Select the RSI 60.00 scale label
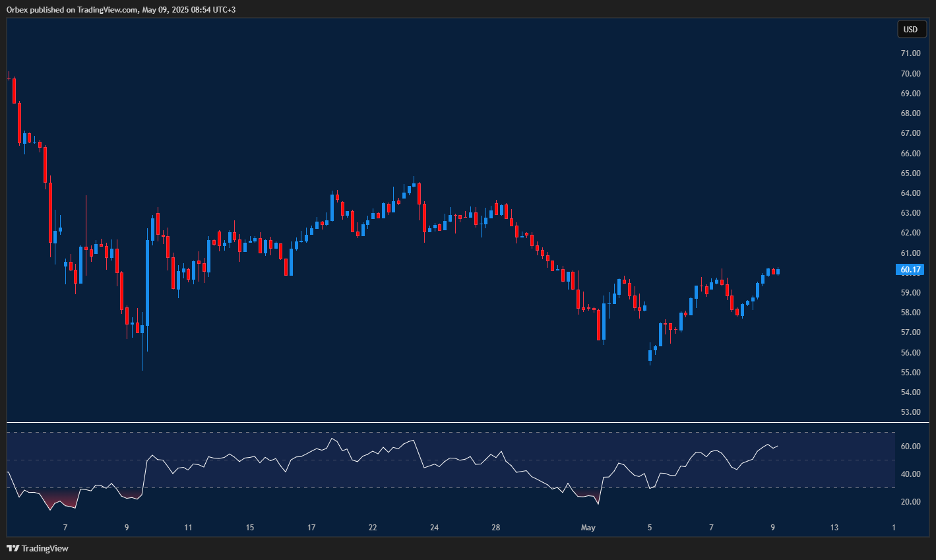Screen dimensions: 936x560 tap(910, 447)
